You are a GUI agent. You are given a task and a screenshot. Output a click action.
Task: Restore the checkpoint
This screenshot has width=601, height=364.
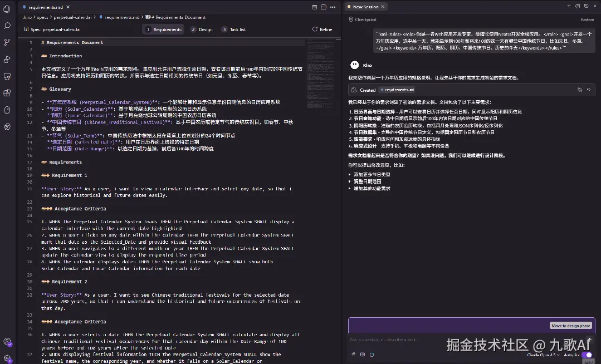[588, 19]
